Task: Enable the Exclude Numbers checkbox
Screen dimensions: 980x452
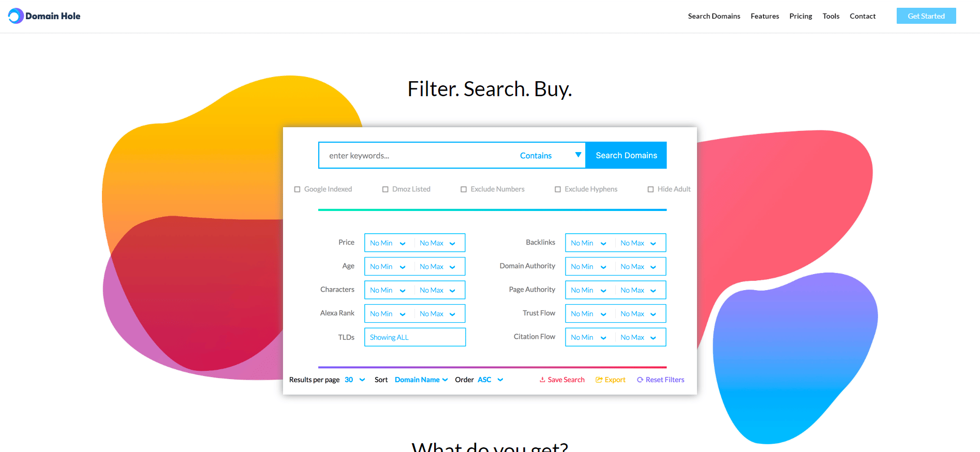Action: tap(464, 189)
